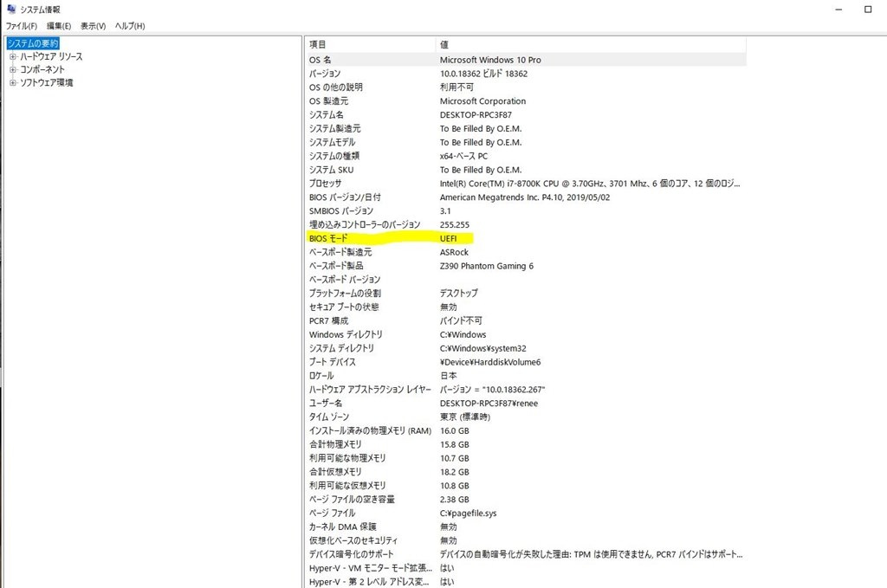Click the System Information app icon in title bar
The width and height of the screenshot is (887, 588).
11,9
